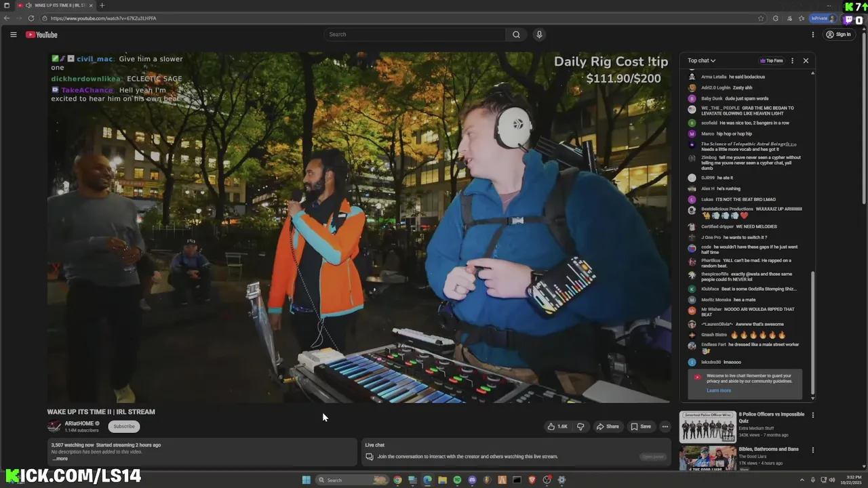Image resolution: width=868 pixels, height=488 pixels.
Task: Subscribe to ARIatHOME channel
Action: point(123,426)
